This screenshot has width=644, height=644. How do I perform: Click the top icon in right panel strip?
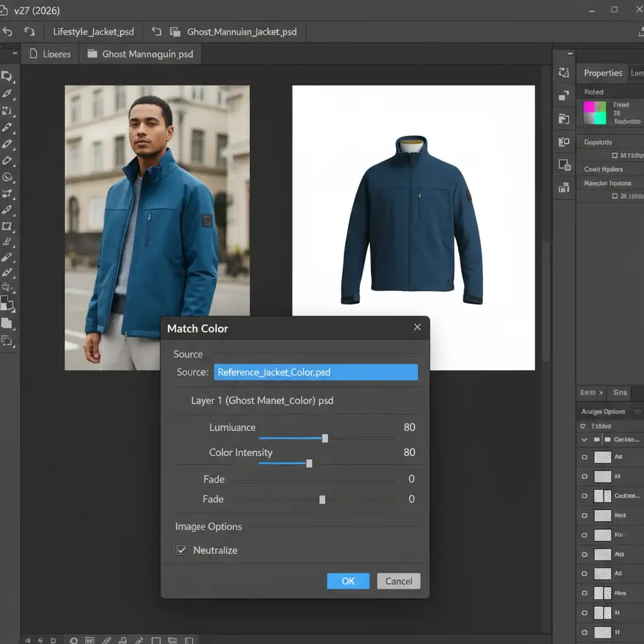[x=563, y=74]
